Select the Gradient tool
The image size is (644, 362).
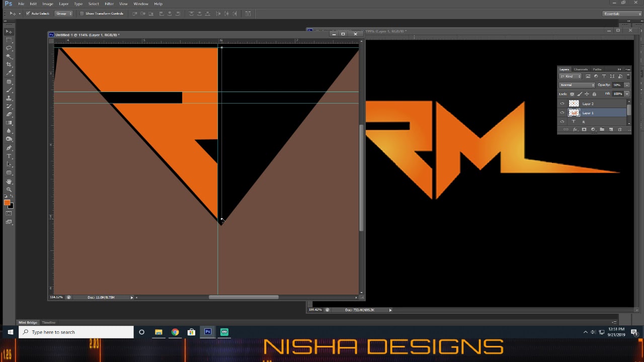9,123
